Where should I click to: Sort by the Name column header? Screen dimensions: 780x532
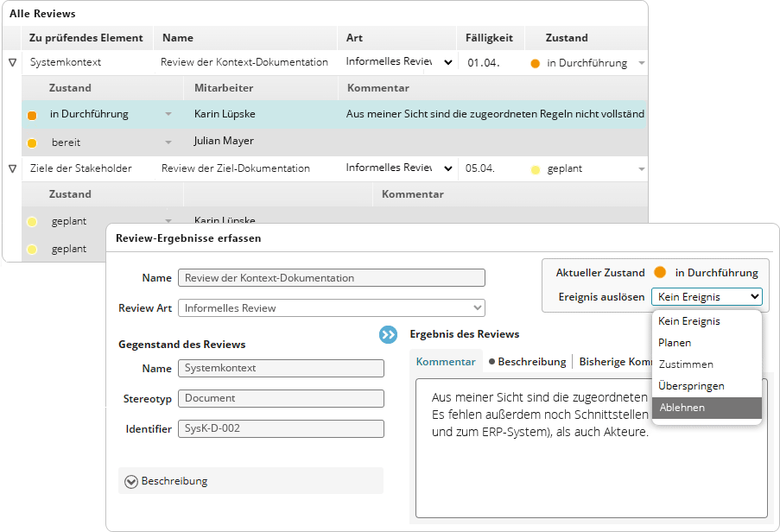tap(245, 38)
